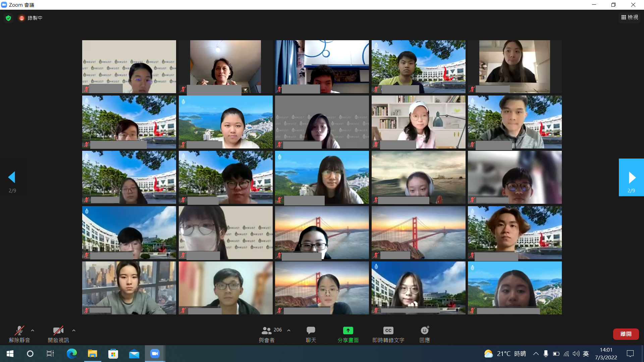Click the red leave meeting button
The height and width of the screenshot is (362, 644).
point(626,334)
